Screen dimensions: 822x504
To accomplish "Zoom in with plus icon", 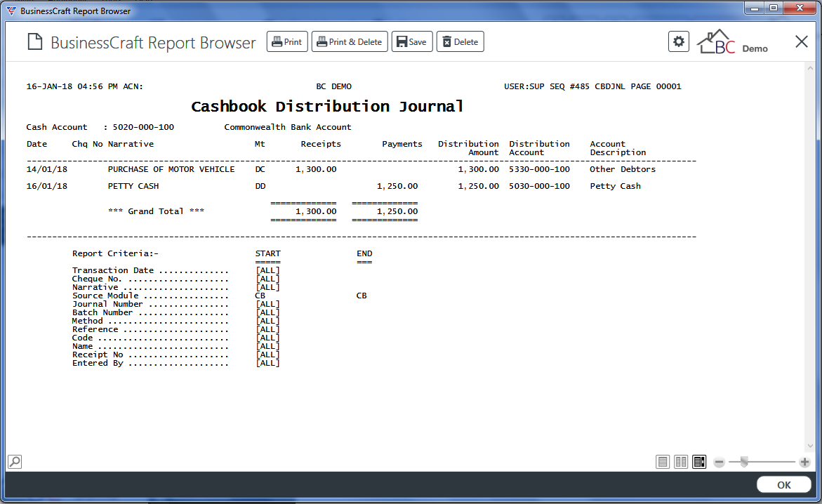I will [804, 462].
